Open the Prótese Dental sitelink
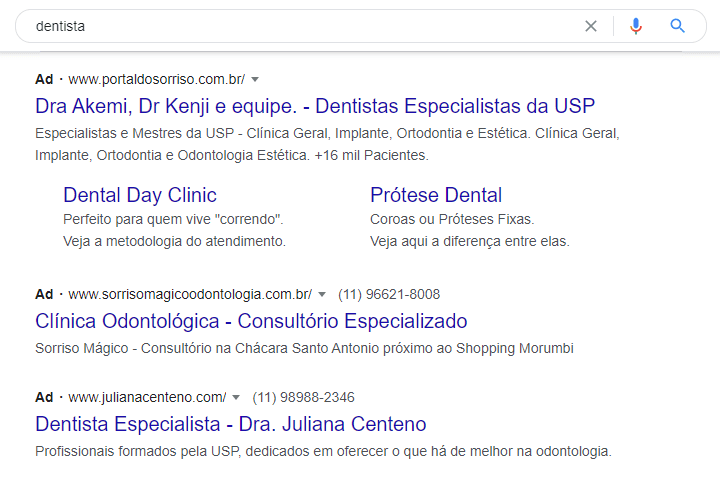The image size is (720, 486). tap(436, 195)
